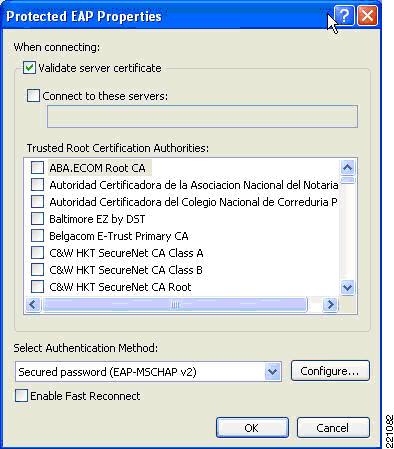Check C&W HKT SecureNet CA Class A
Viewport: 394px width, 449px height.
37,253
